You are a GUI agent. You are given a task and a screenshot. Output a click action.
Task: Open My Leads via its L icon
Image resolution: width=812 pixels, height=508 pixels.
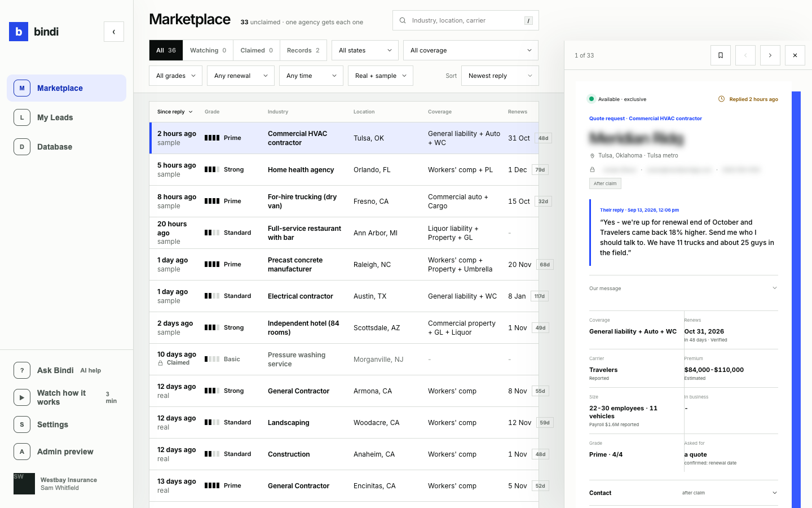tap(22, 117)
